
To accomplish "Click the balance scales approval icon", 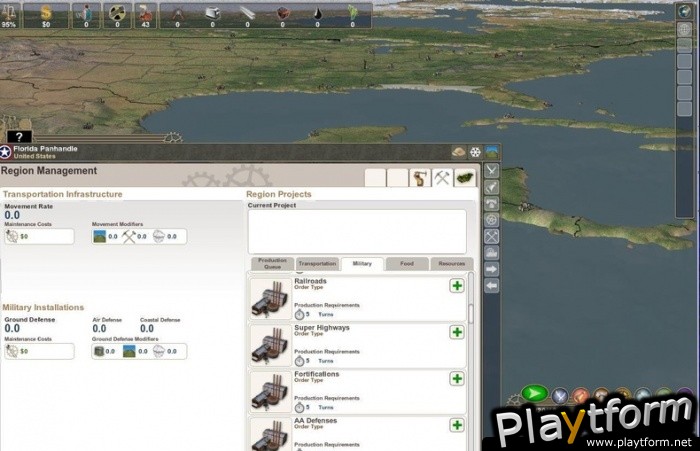I will coord(9,13).
